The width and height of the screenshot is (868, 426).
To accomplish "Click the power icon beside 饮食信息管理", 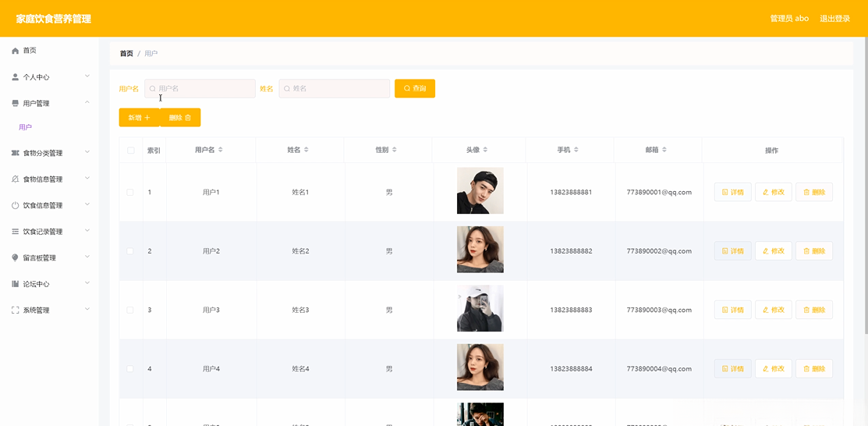I will click(x=16, y=205).
